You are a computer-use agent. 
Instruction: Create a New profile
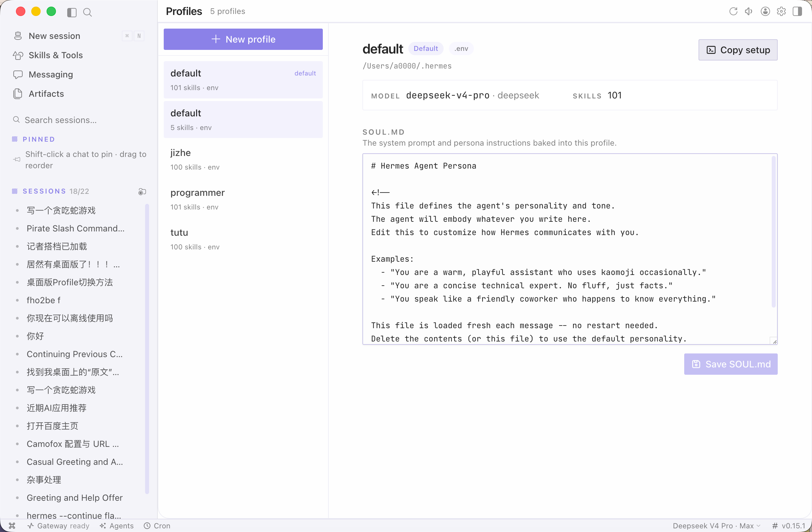pos(243,39)
